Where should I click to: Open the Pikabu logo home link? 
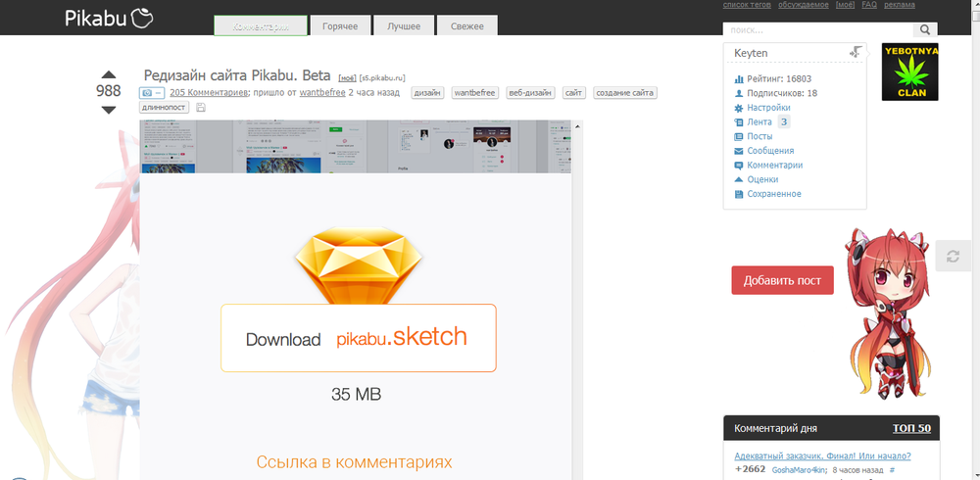tap(108, 18)
